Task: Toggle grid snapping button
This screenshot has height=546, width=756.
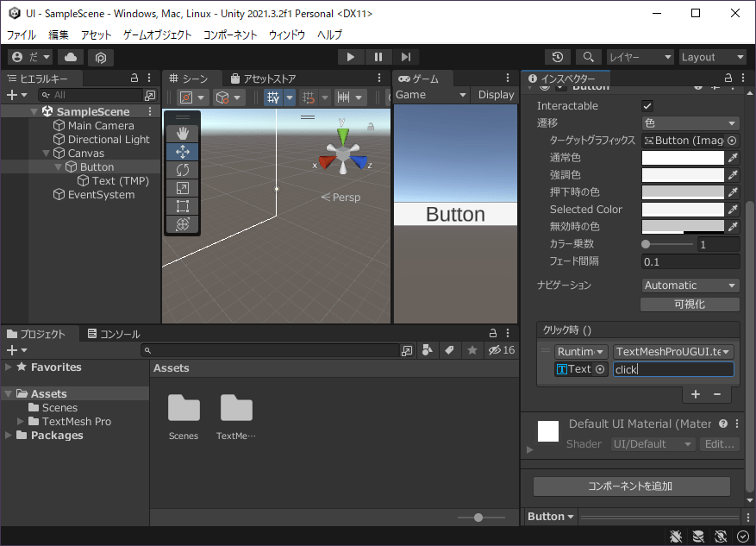Action: tap(309, 97)
